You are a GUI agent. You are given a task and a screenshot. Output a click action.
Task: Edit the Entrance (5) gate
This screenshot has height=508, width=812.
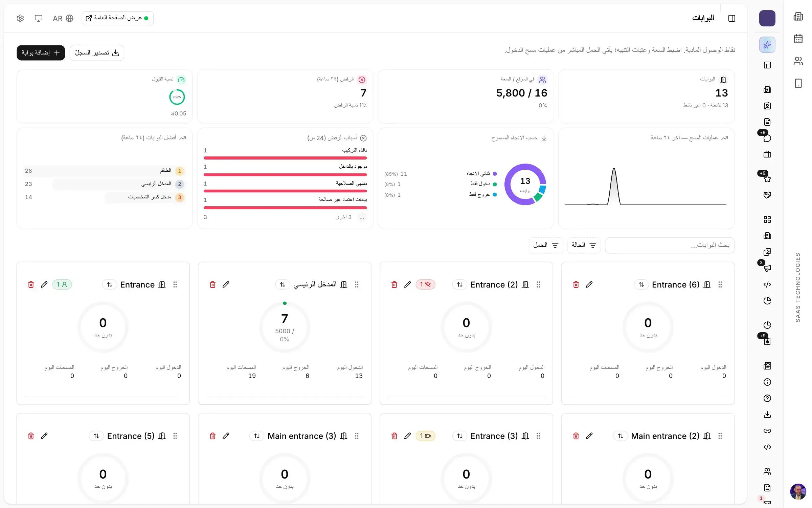[44, 436]
